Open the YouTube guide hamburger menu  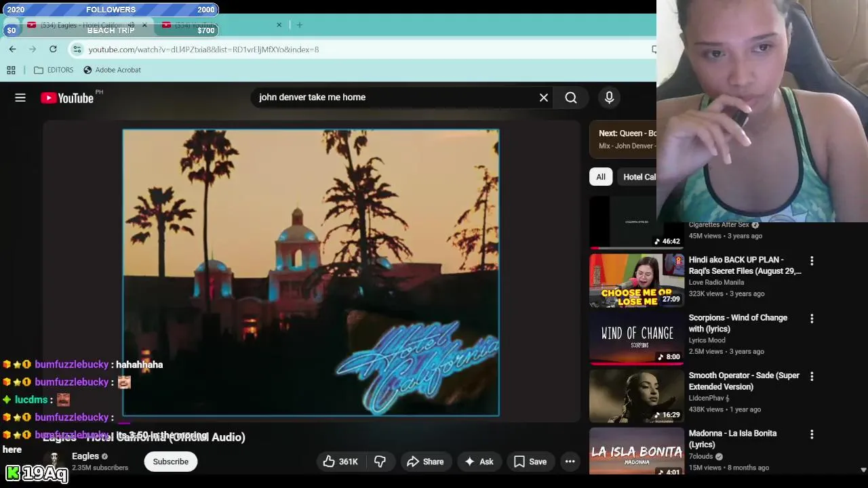coord(20,98)
